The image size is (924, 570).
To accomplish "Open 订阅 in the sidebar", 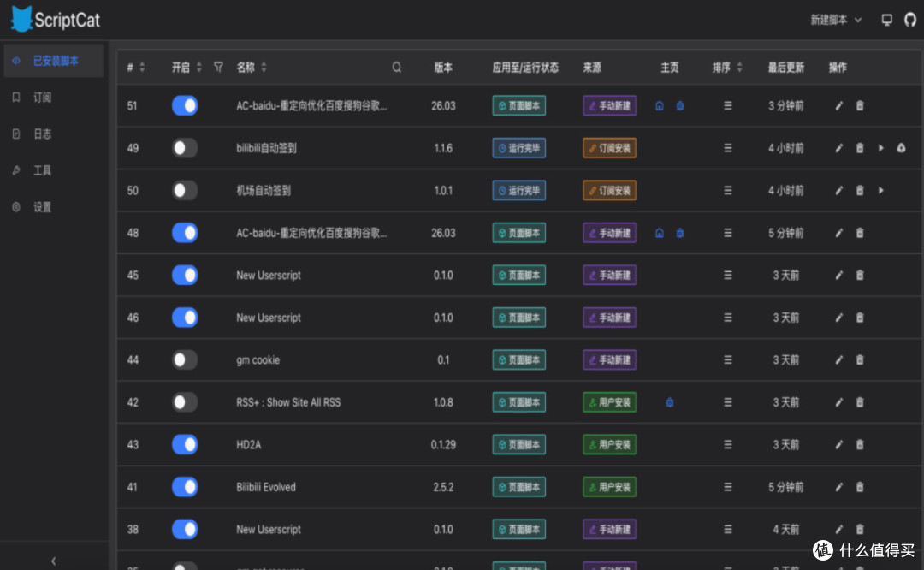I will point(54,98).
